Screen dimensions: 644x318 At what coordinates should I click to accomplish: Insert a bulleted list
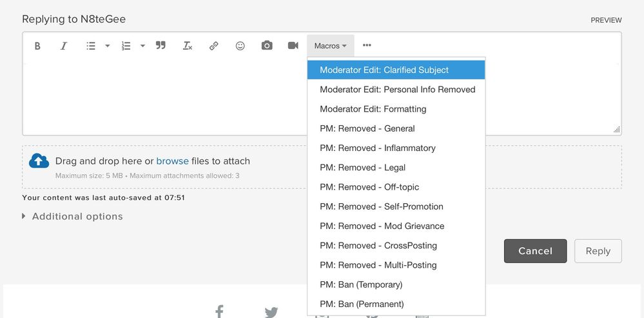(91, 46)
